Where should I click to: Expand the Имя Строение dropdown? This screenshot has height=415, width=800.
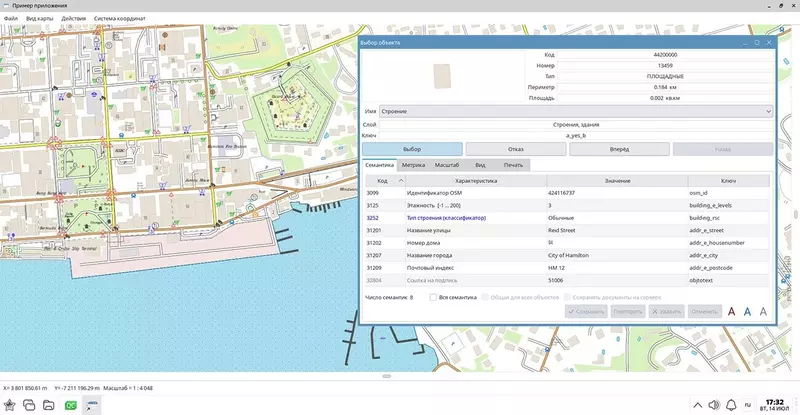[576, 111]
